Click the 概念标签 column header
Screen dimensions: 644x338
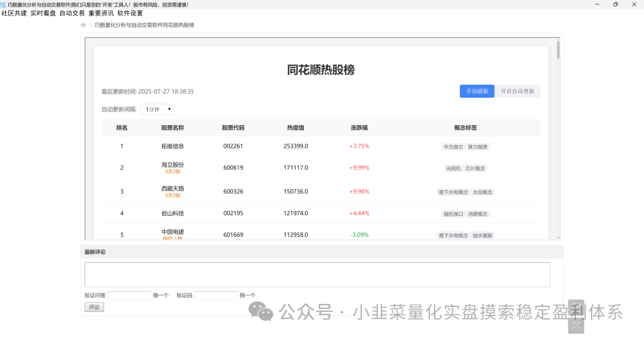[465, 128]
